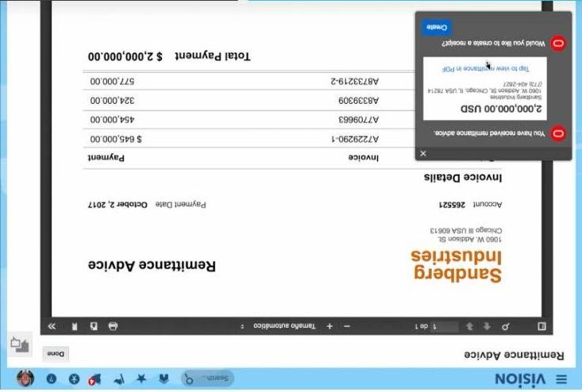Image resolution: width=582 pixels, height=392 pixels.
Task: Click the account number 265521
Action: 452,205
